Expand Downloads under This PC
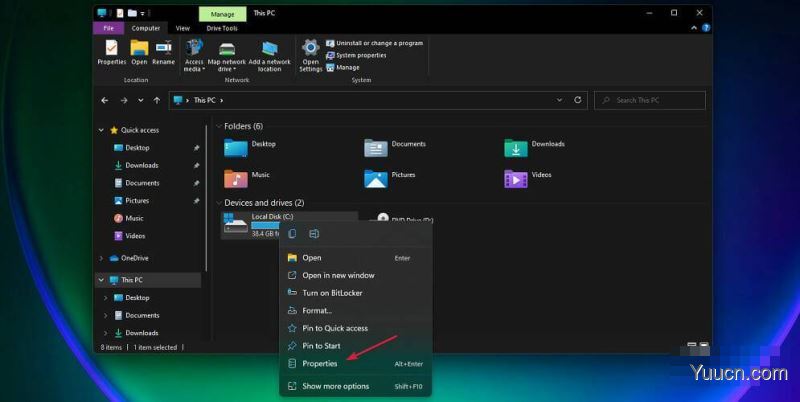The height and width of the screenshot is (402, 800). [x=106, y=333]
